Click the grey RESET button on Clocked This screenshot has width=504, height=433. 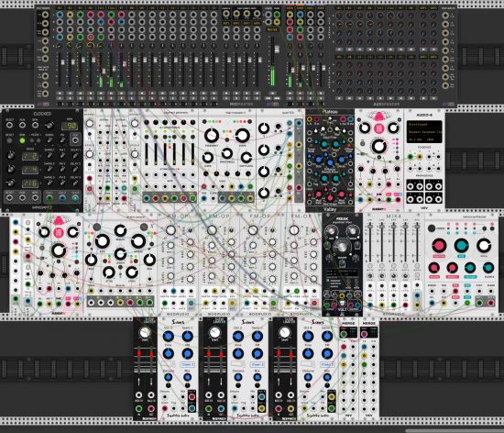click(10, 140)
